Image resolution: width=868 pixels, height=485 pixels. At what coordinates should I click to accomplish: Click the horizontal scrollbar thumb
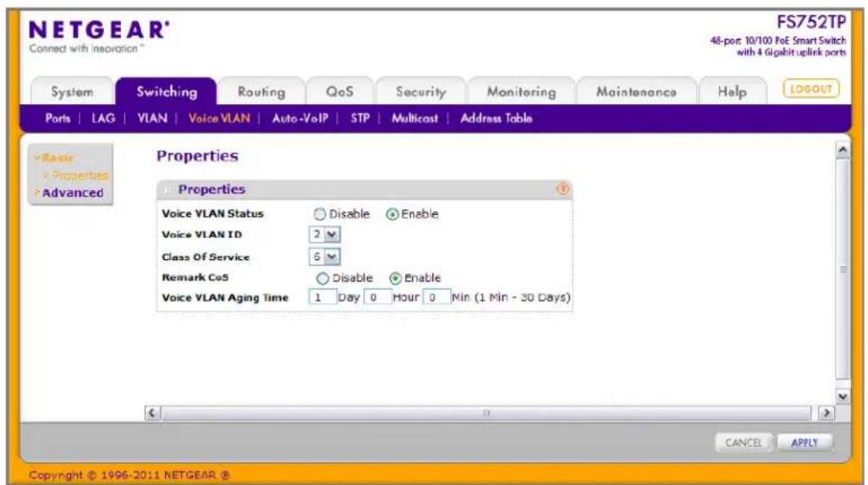(486, 413)
